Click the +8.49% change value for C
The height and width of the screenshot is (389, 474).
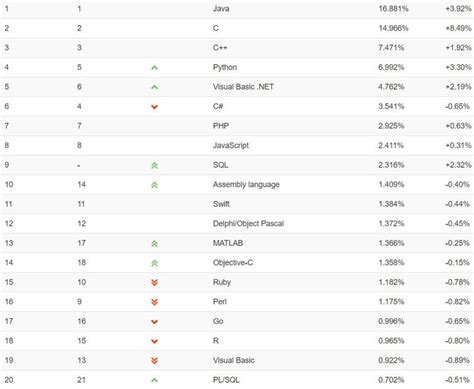pos(458,28)
